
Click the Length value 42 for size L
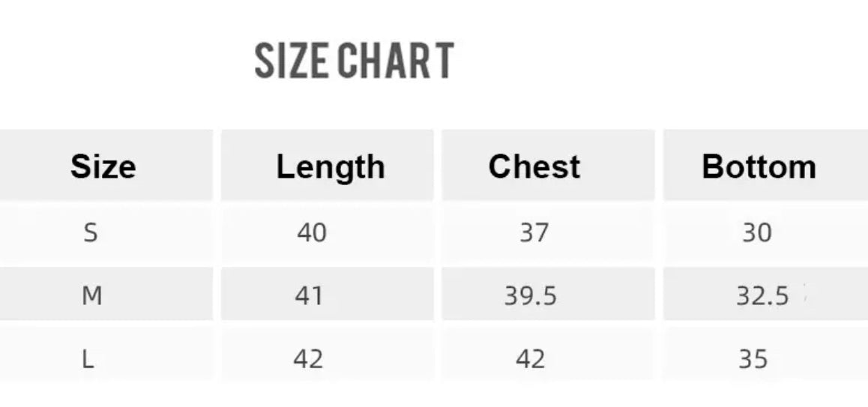pyautogui.click(x=308, y=360)
